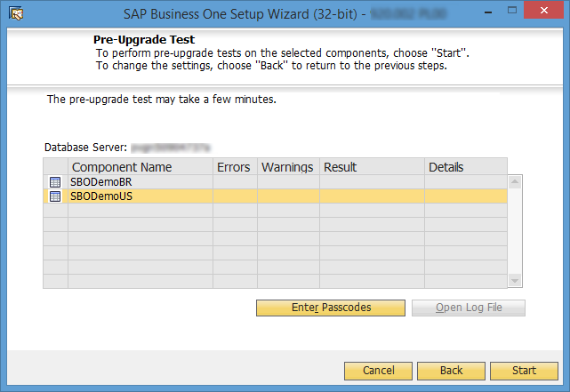Click Details cell of SBODemoBR row
The width and height of the screenshot is (570, 392).
pyautogui.click(x=466, y=182)
